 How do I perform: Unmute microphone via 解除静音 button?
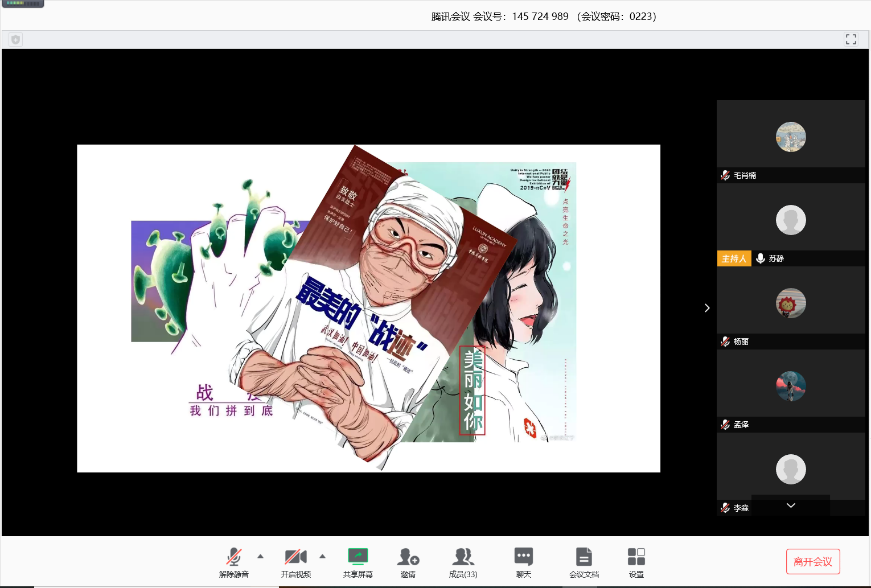point(233,562)
